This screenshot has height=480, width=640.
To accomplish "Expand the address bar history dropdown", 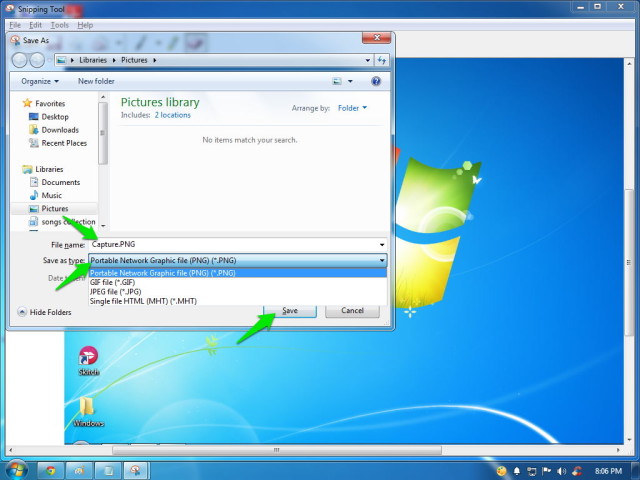I will [x=368, y=60].
